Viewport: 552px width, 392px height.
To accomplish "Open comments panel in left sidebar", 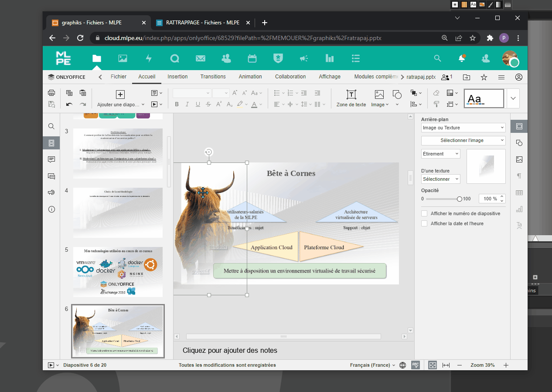I will (51, 159).
